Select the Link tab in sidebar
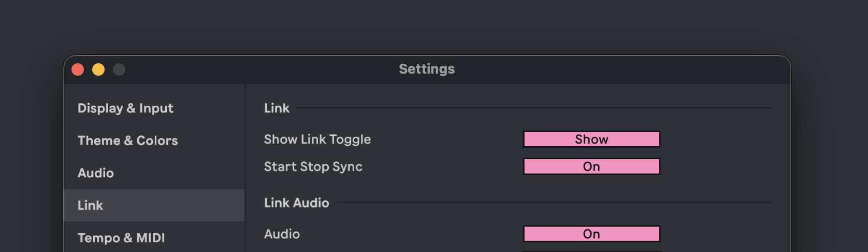The width and height of the screenshot is (868, 252). click(x=91, y=205)
